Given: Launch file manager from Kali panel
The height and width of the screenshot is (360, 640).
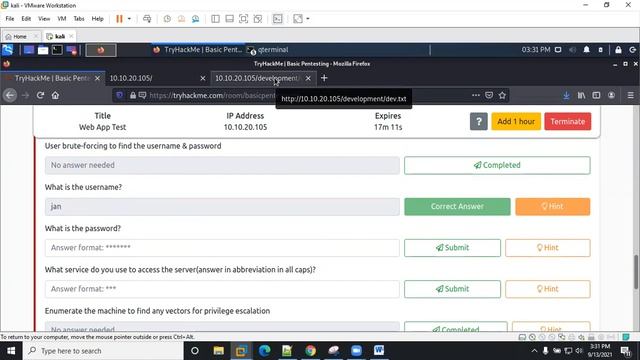Looking at the screenshot, I should click(43, 50).
